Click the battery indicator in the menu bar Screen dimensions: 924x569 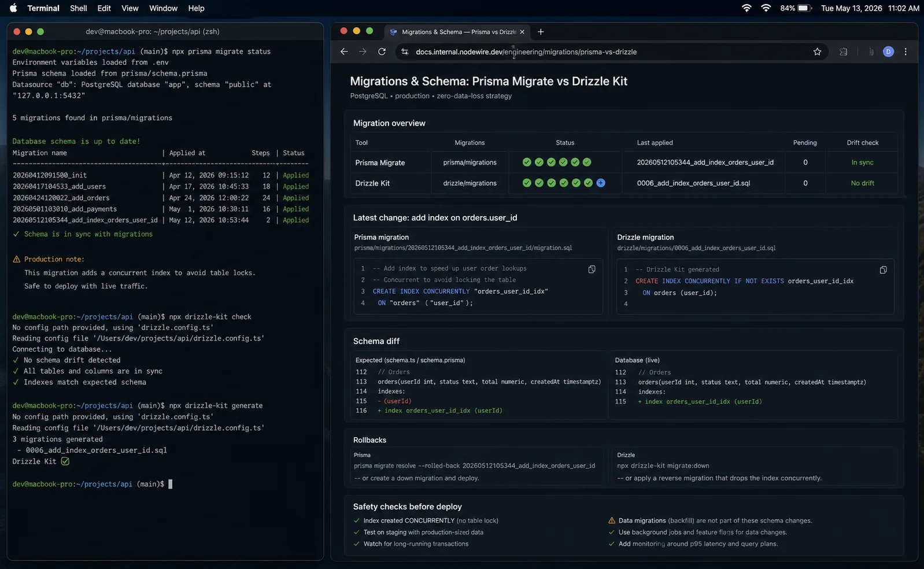click(x=797, y=8)
